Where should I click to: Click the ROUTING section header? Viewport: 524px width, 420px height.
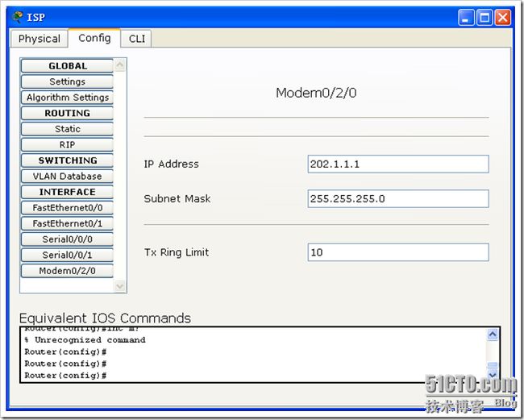(x=67, y=113)
